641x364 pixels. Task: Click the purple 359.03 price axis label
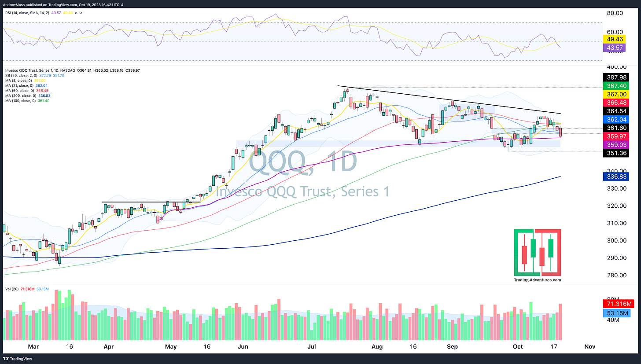[x=615, y=145]
